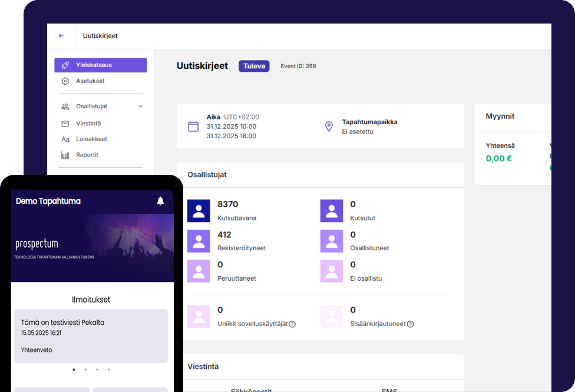This screenshot has width=575, height=392.
Task: Open Lomakkeet forms section
Action: tap(91, 139)
